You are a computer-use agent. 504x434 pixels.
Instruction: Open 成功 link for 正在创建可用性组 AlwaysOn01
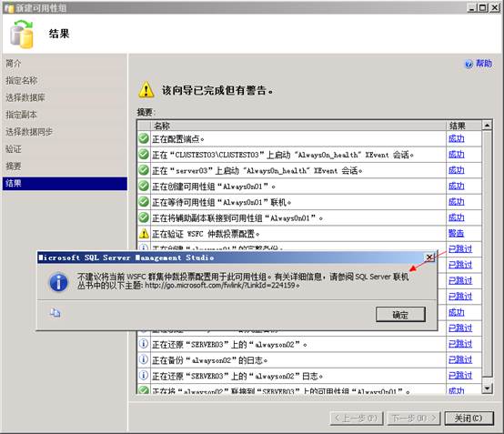click(x=457, y=186)
